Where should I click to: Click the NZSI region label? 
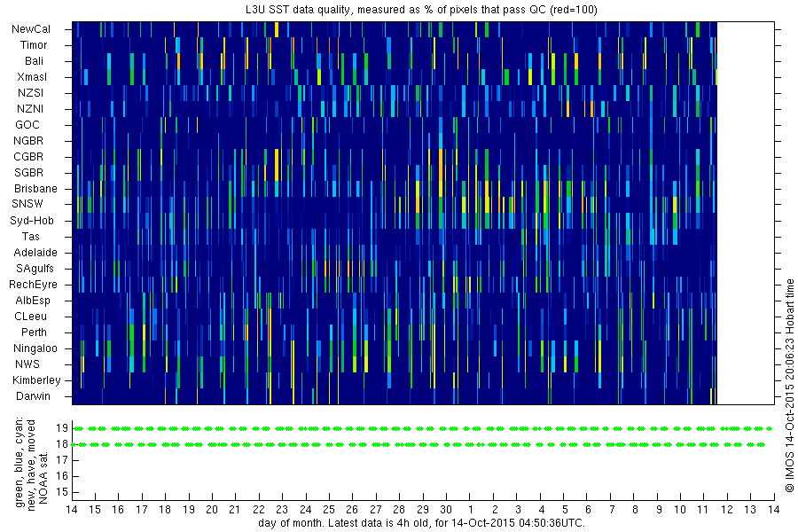pyautogui.click(x=30, y=92)
